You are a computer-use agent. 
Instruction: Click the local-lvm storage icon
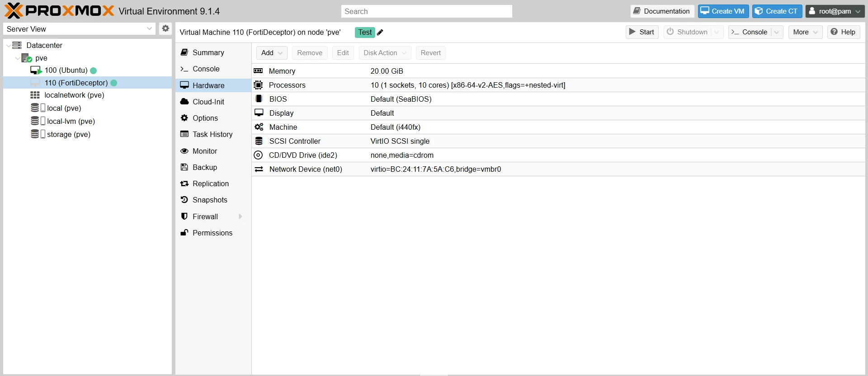[x=35, y=121]
